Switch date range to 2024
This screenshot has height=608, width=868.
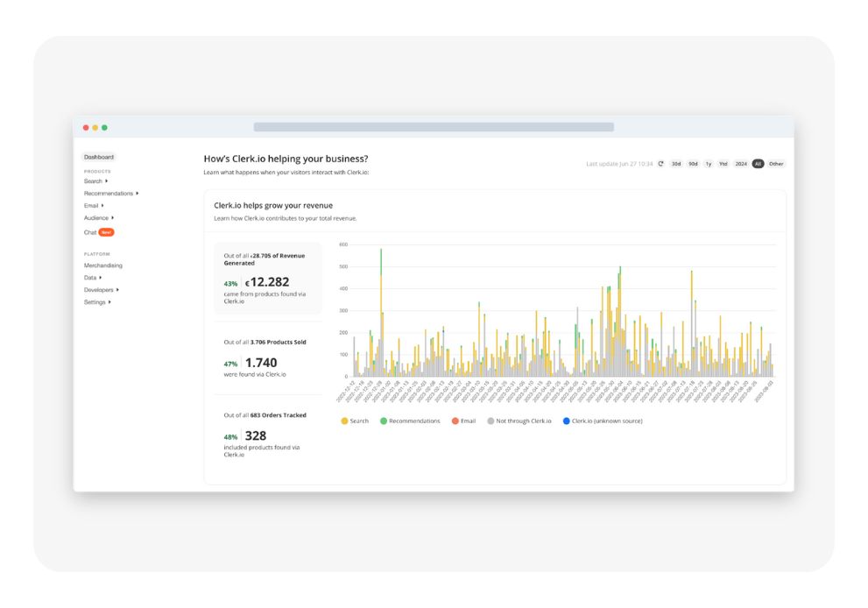[740, 163]
